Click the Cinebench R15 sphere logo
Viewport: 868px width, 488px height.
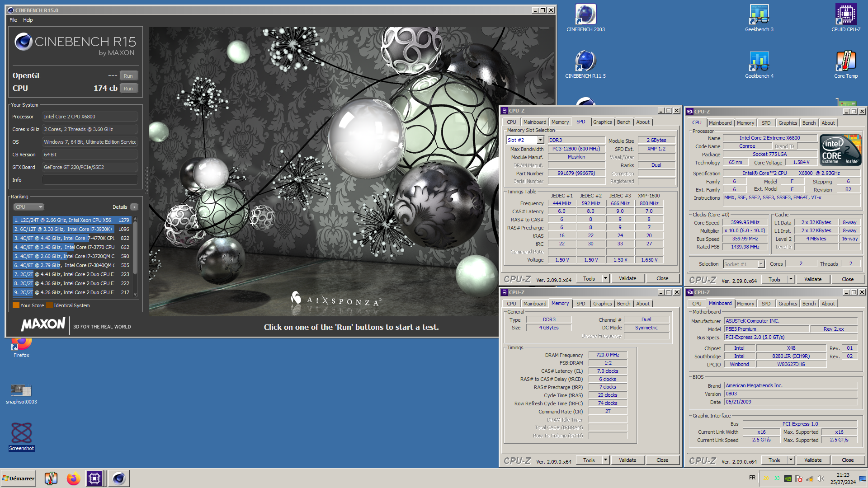click(23, 42)
